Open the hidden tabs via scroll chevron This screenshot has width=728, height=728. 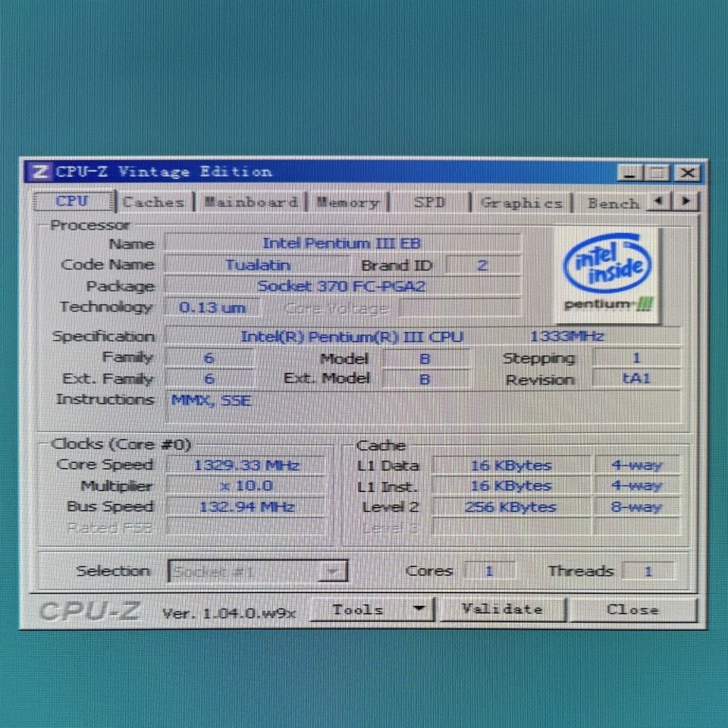pos(685,202)
